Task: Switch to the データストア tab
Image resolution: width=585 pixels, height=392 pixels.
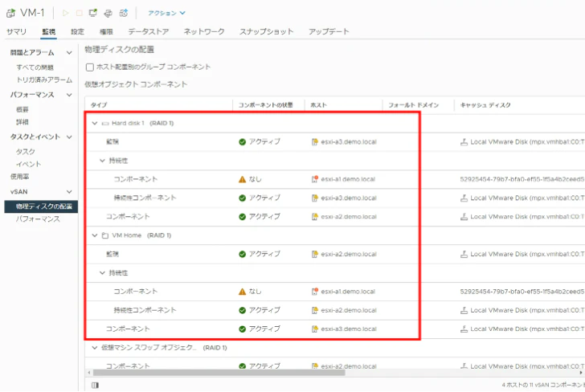Action: pos(149,31)
